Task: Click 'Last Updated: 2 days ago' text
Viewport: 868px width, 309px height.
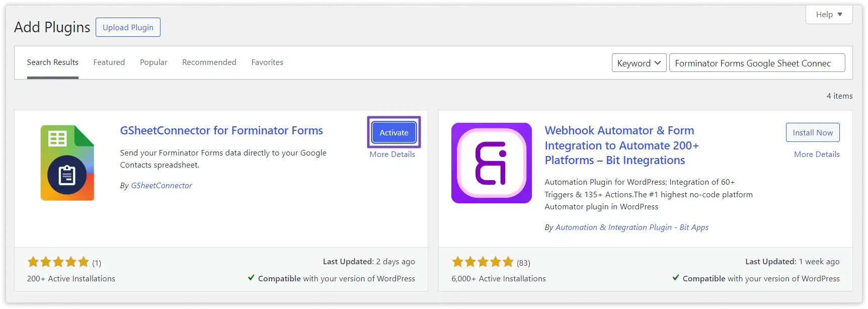Action: (369, 262)
